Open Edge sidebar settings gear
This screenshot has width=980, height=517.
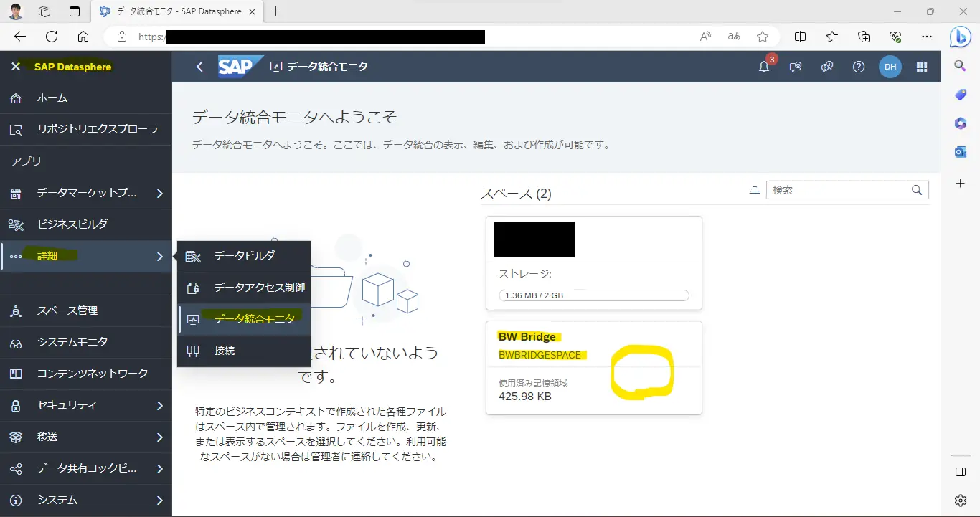(961, 500)
